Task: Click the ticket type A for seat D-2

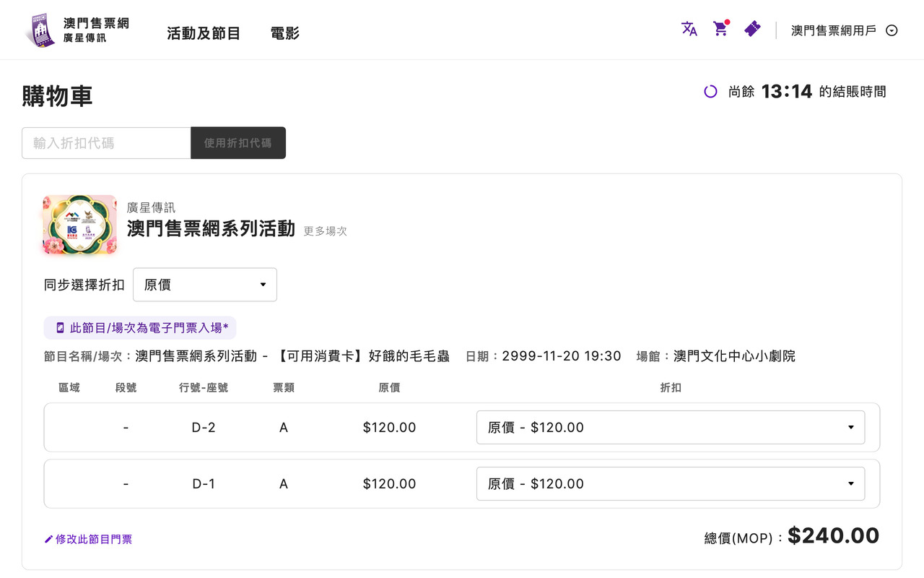Action: 284,428
